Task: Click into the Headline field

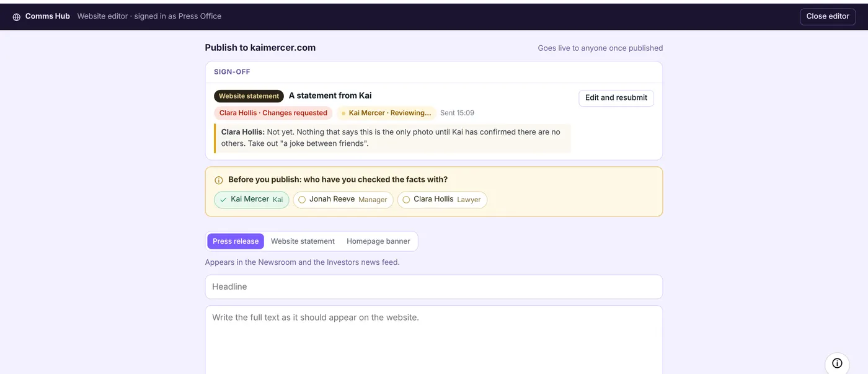Action: pyautogui.click(x=434, y=287)
